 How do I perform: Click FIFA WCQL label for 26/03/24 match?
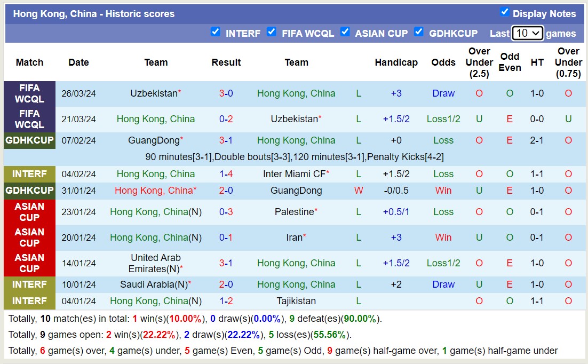click(x=30, y=93)
